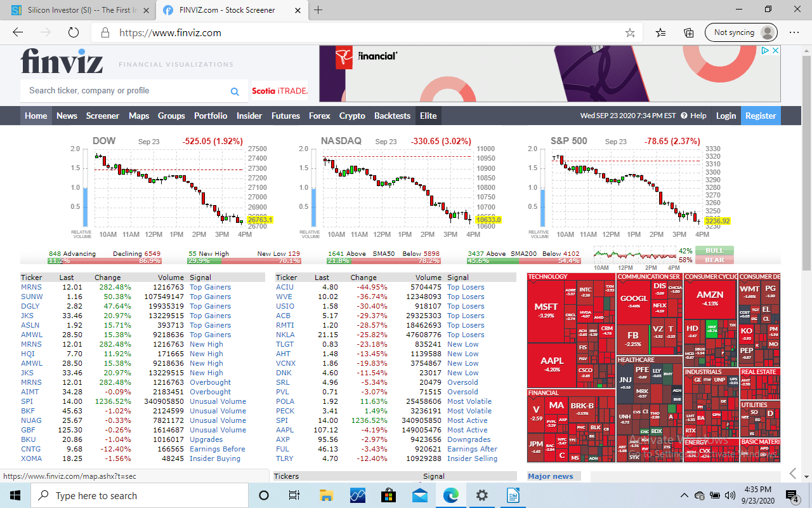Click the Register button
The height and width of the screenshot is (508, 812).
point(760,116)
